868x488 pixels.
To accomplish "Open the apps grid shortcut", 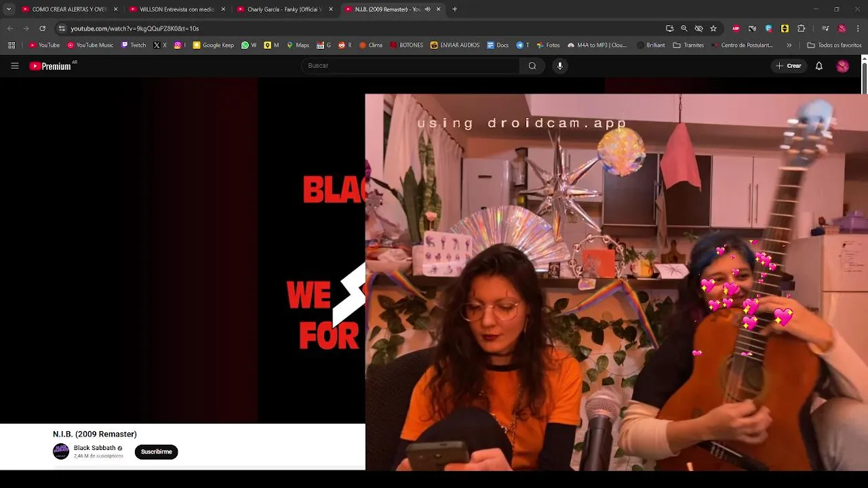I will click(x=12, y=45).
